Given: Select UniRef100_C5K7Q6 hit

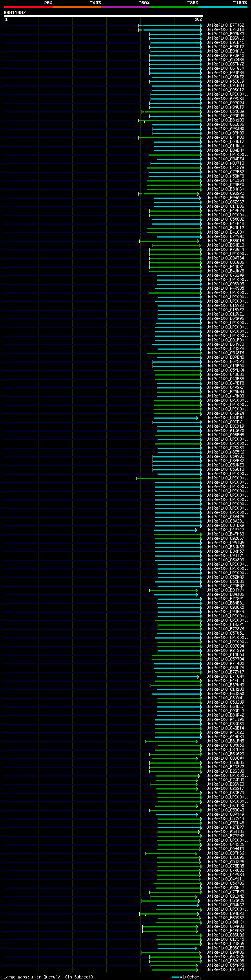Looking at the screenshot, I should [x=225, y=883].
